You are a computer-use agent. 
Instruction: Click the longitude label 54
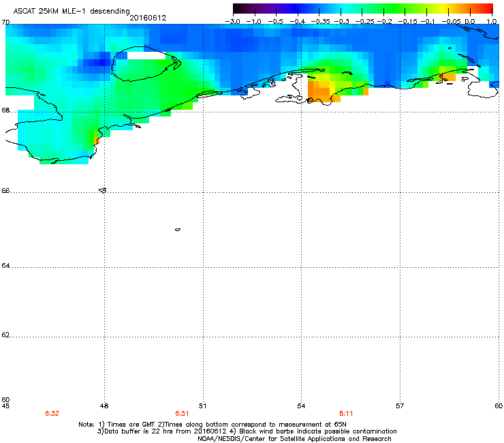301,406
